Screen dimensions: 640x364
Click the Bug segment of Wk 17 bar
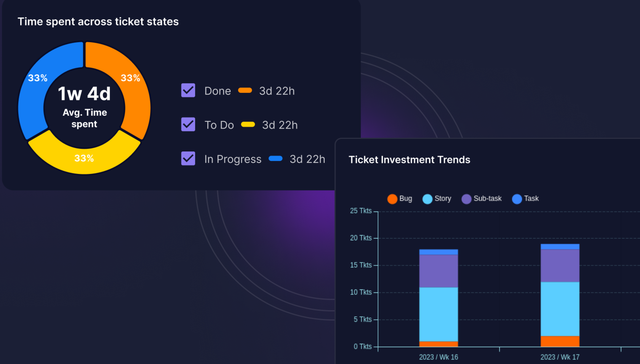(560, 341)
